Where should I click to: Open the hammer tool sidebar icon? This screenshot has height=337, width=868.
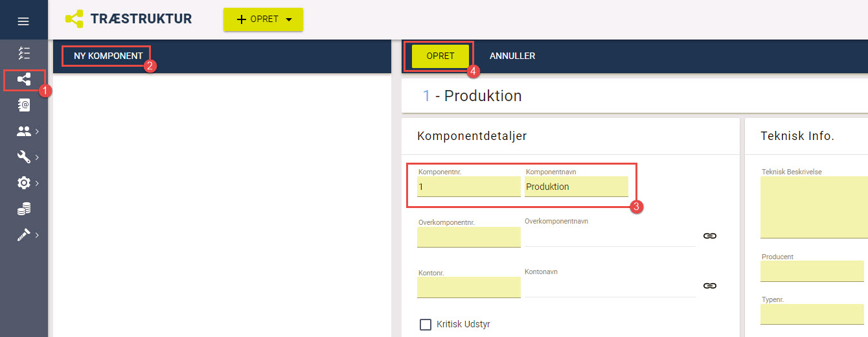click(x=24, y=235)
